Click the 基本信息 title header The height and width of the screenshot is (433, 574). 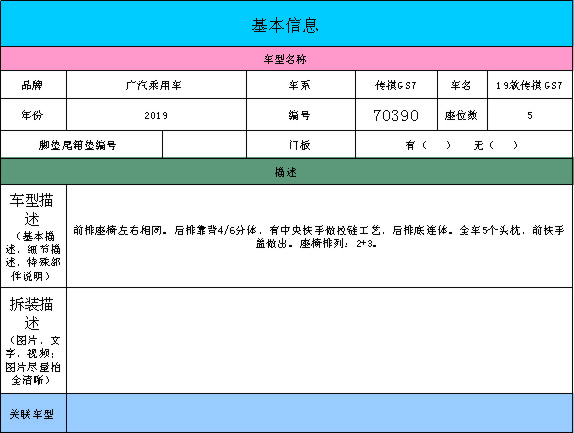click(x=286, y=23)
